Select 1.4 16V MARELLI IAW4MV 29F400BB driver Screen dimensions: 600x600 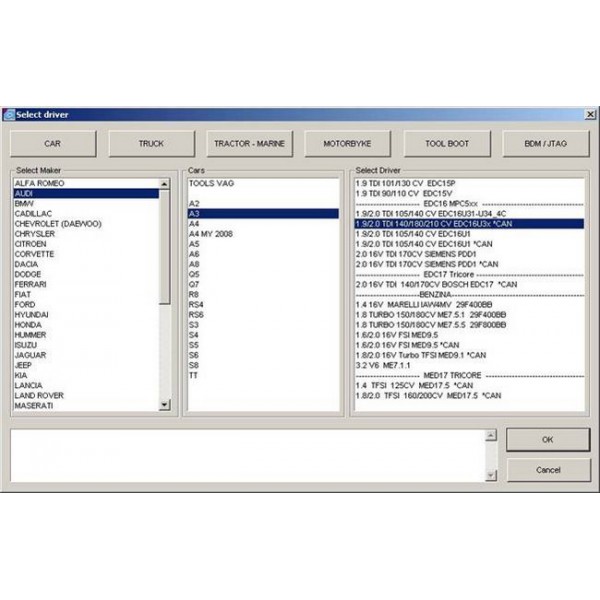pyautogui.click(x=470, y=305)
